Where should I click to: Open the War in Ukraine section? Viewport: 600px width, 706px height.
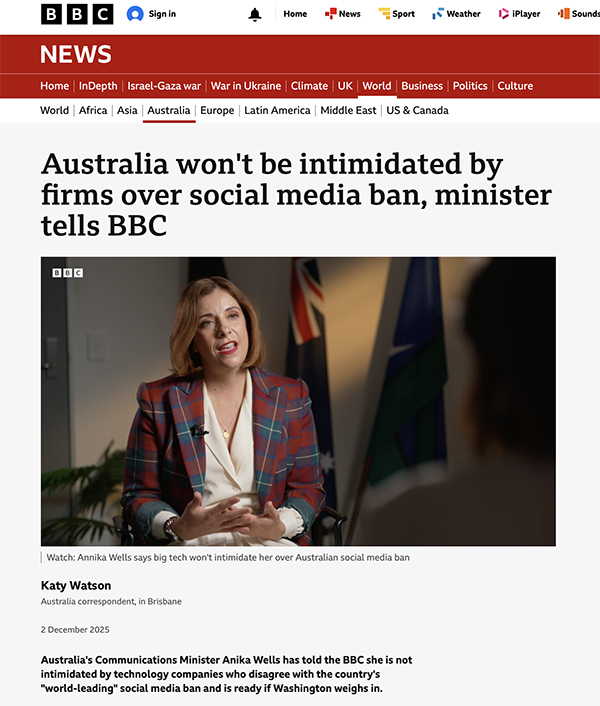tap(246, 86)
